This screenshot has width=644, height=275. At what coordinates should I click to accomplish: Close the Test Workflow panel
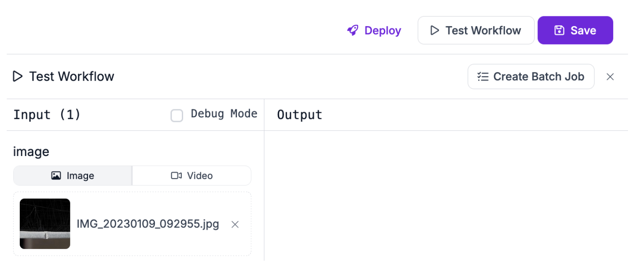click(610, 77)
